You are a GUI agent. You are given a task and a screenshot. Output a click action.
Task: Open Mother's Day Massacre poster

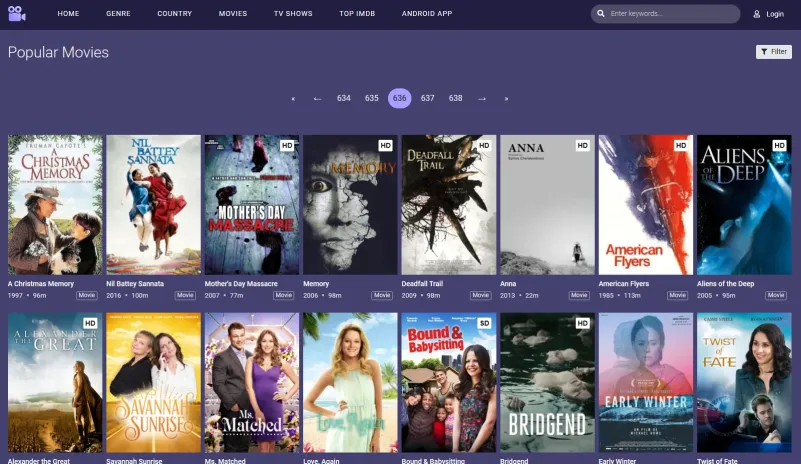tap(252, 205)
